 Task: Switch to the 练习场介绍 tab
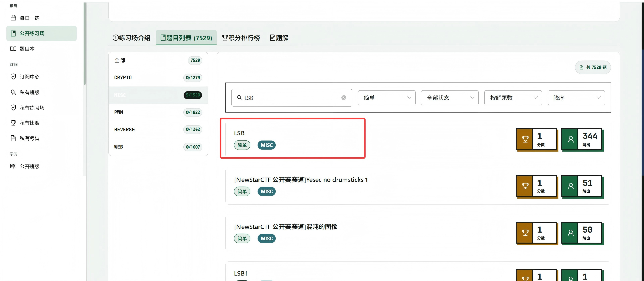coord(131,38)
